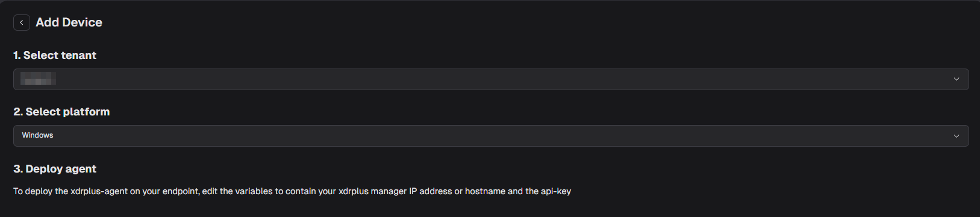
Task: Click the Add Device page title
Action: (69, 22)
